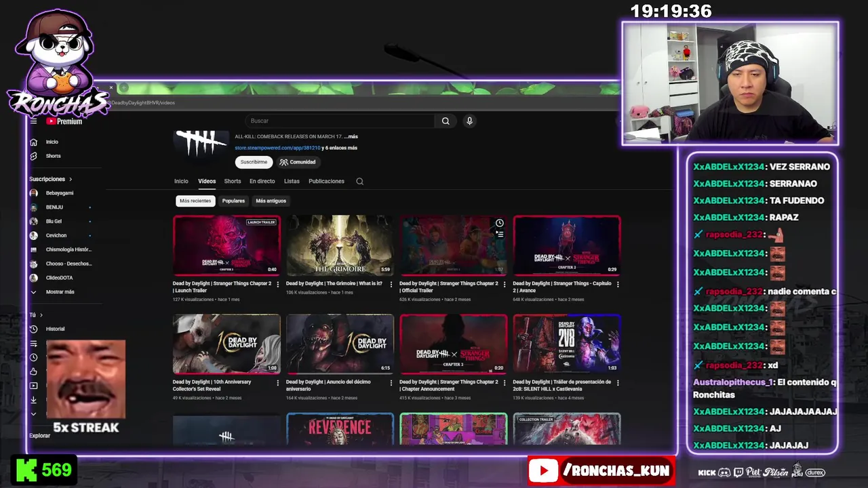Screen dimensions: 868x488
Task: Open the 2v8 Silent Hill x Castlevania thumbnail
Action: pyautogui.click(x=567, y=344)
